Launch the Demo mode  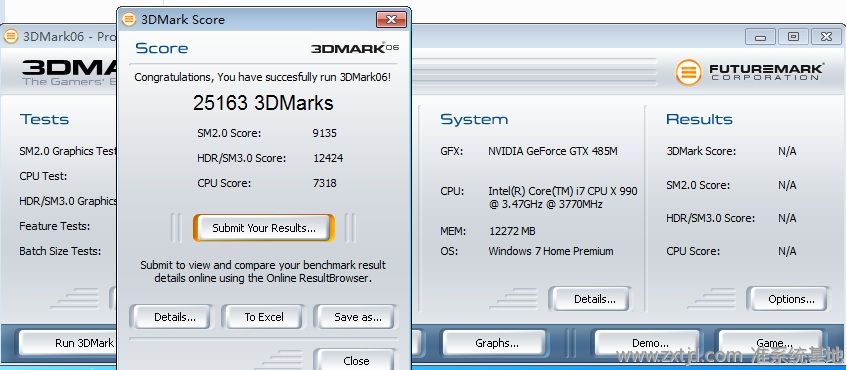coord(650,343)
